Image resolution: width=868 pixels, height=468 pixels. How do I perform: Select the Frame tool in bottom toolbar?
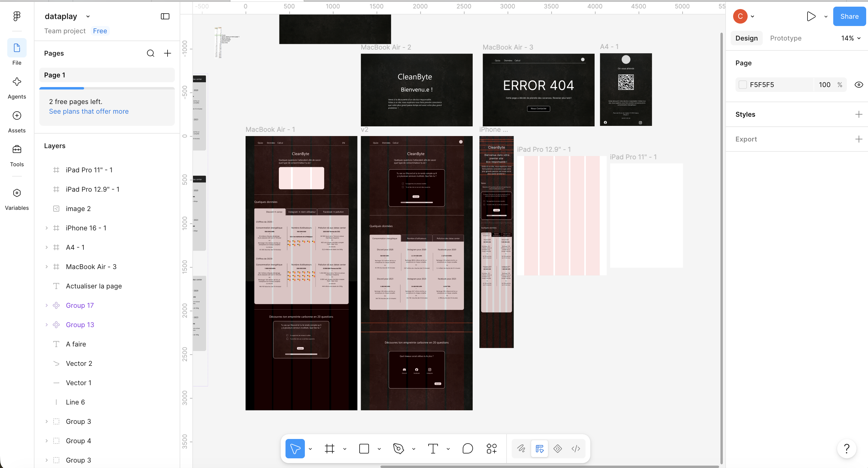[330, 448]
